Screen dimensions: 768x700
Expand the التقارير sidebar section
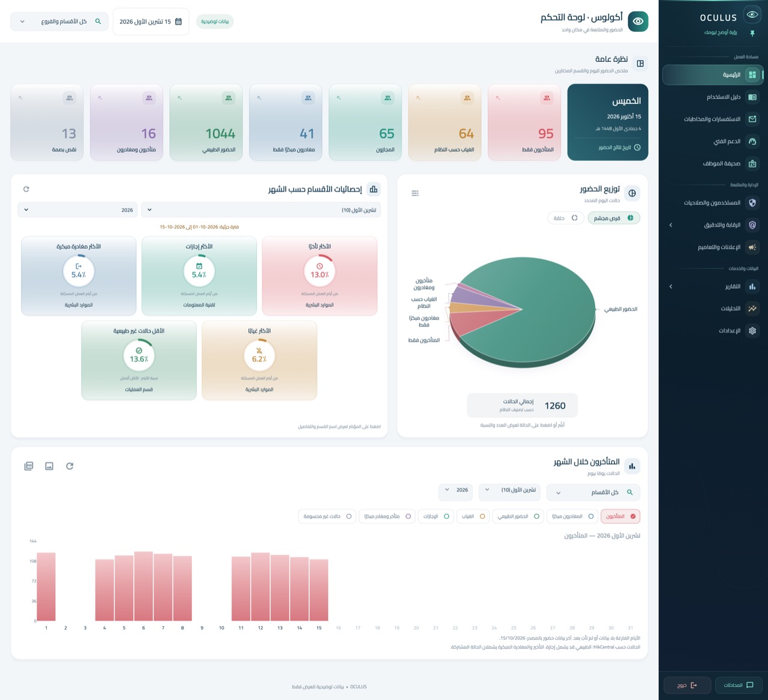713,286
